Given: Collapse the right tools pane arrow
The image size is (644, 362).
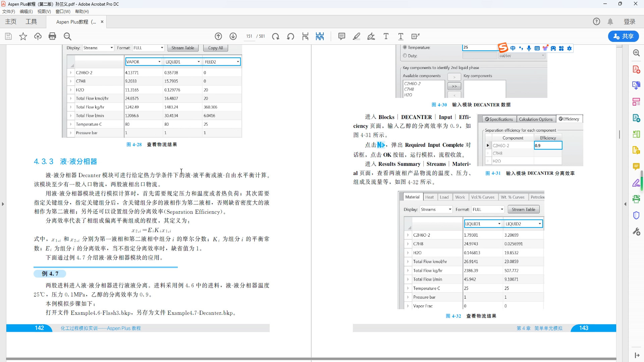Looking at the screenshot, I should coord(625,204).
